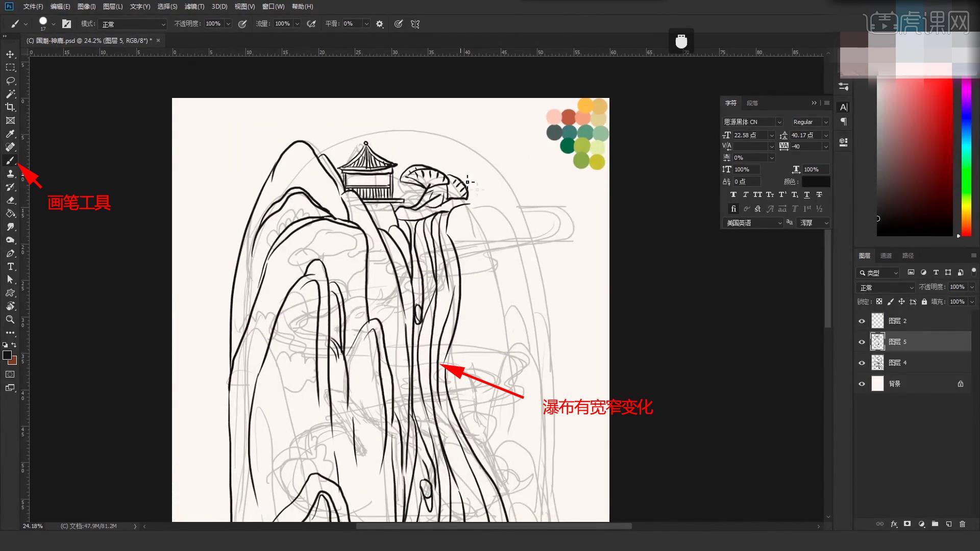Select the Frame tool
Viewport: 980px width, 551px height.
coord(10,120)
